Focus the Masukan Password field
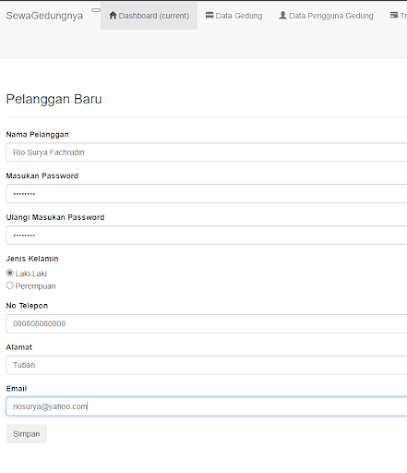The image size is (407, 473). 207,194
